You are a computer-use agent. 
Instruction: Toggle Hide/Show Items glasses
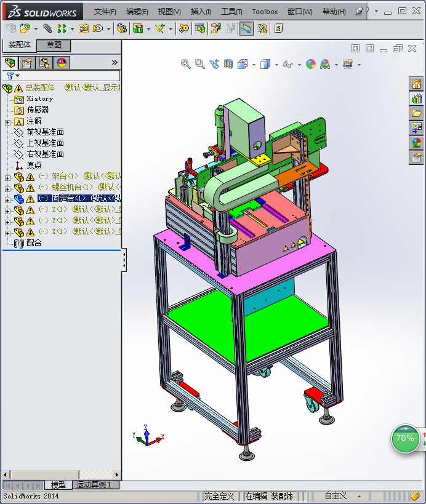pyautogui.click(x=287, y=63)
